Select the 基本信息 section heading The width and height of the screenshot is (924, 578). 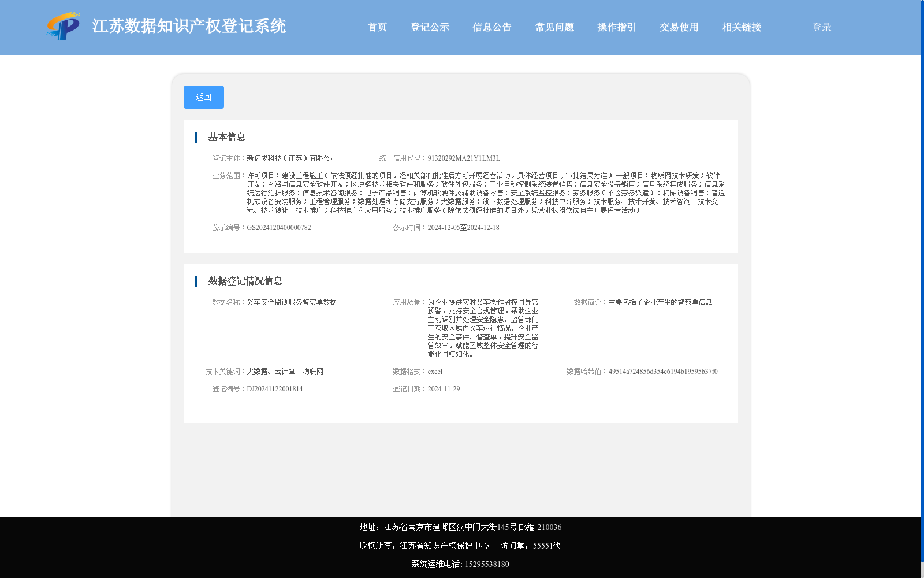click(x=227, y=137)
